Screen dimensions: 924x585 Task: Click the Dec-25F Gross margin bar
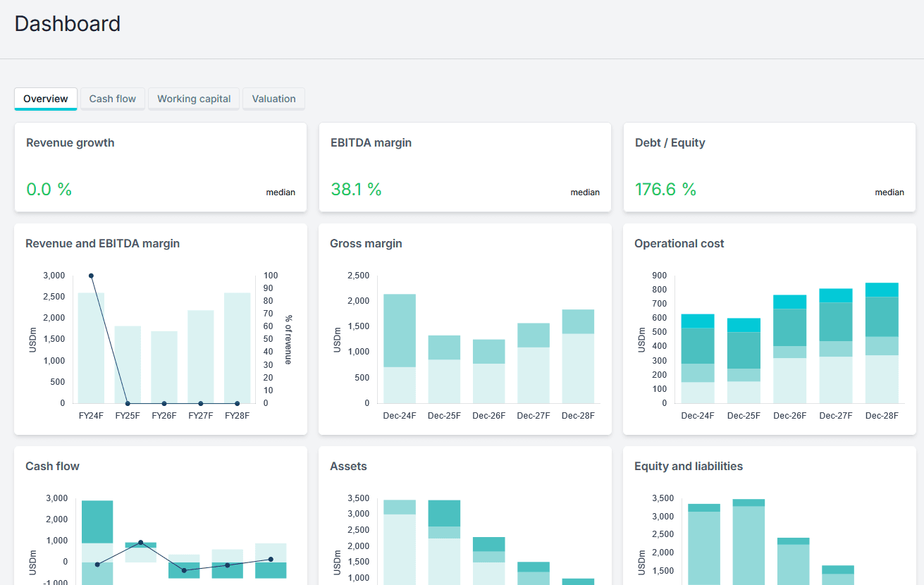click(444, 369)
